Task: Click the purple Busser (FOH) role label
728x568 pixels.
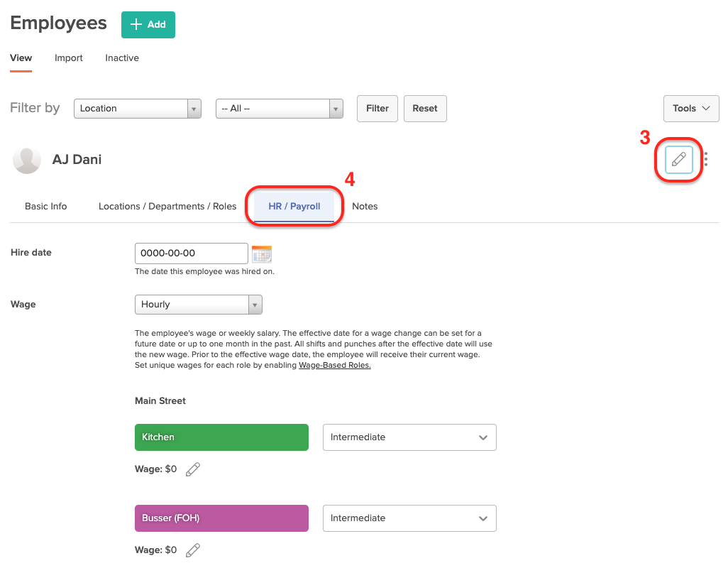Action: click(x=221, y=518)
